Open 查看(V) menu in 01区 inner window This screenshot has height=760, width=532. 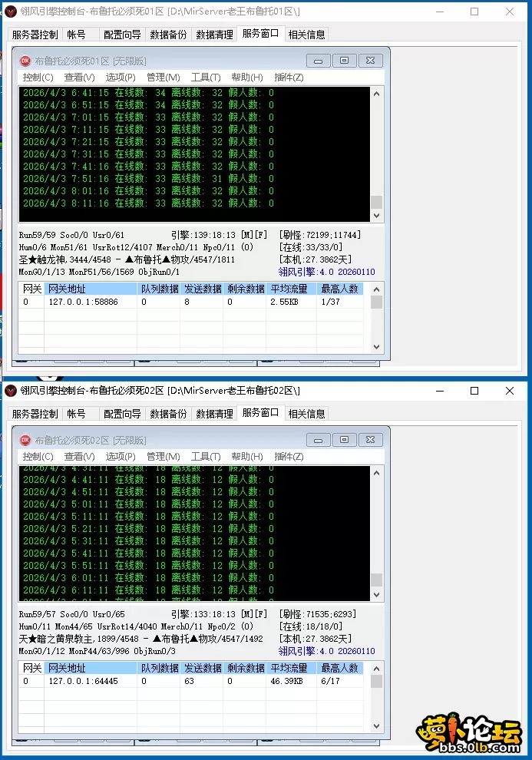[x=80, y=78]
